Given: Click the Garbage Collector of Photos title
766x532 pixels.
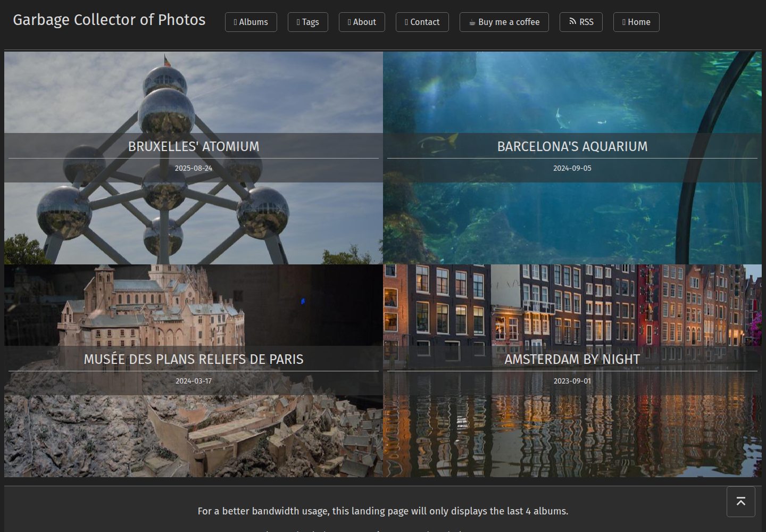Looking at the screenshot, I should tap(109, 20).
